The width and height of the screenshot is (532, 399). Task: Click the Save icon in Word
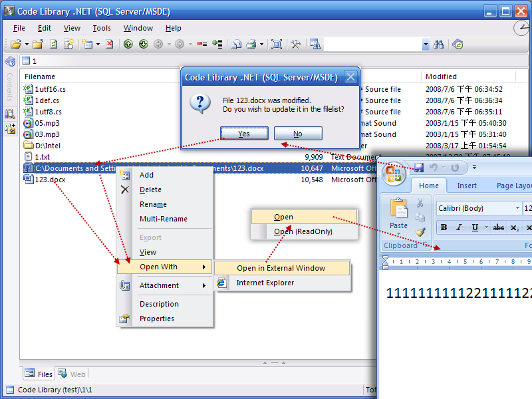[419, 168]
